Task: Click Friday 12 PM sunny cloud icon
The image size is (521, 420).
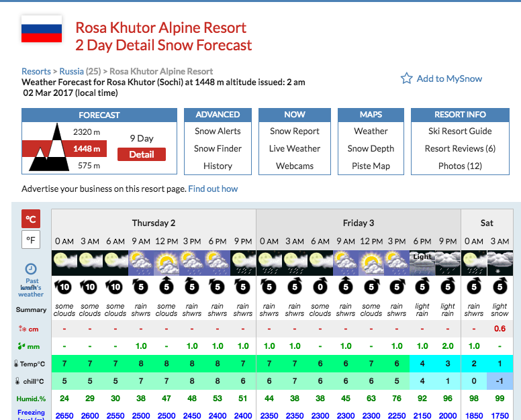Action: pyautogui.click(x=371, y=263)
